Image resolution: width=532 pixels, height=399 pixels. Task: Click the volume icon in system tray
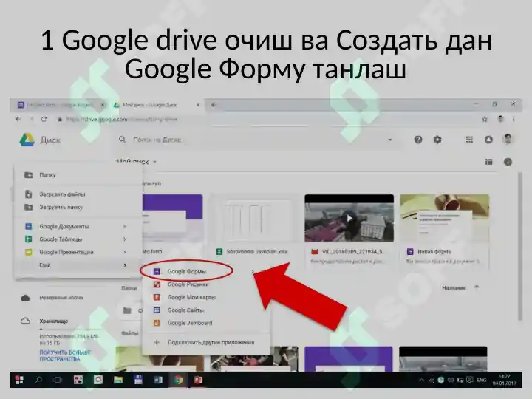pyautogui.click(x=450, y=380)
